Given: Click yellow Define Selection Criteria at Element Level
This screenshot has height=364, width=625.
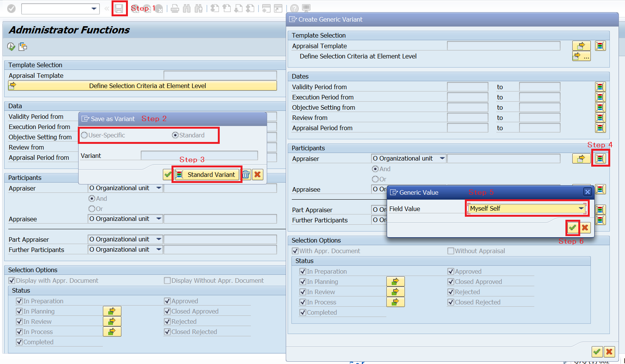Looking at the screenshot, I should point(142,86).
